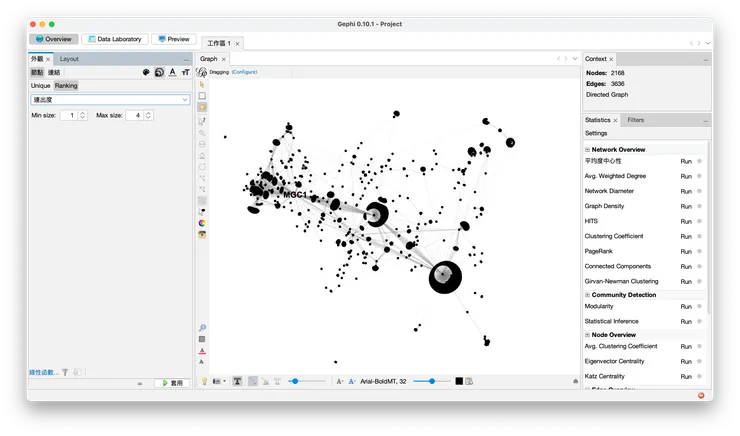Open label color mode blue A icon
This screenshot has width=740, height=436.
(352, 381)
